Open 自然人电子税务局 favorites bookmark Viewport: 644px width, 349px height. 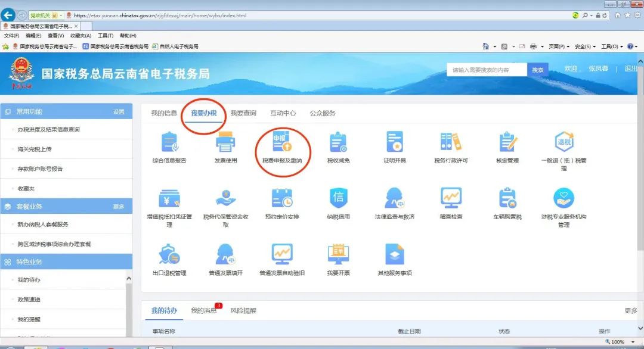(175, 46)
